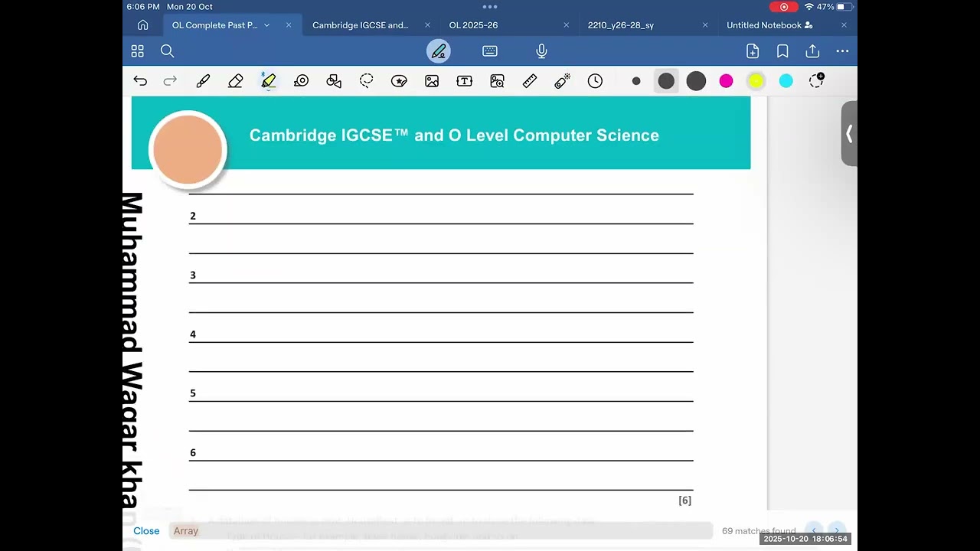Open the three-dot more options menu
The width and height of the screenshot is (980, 551).
pos(842,51)
